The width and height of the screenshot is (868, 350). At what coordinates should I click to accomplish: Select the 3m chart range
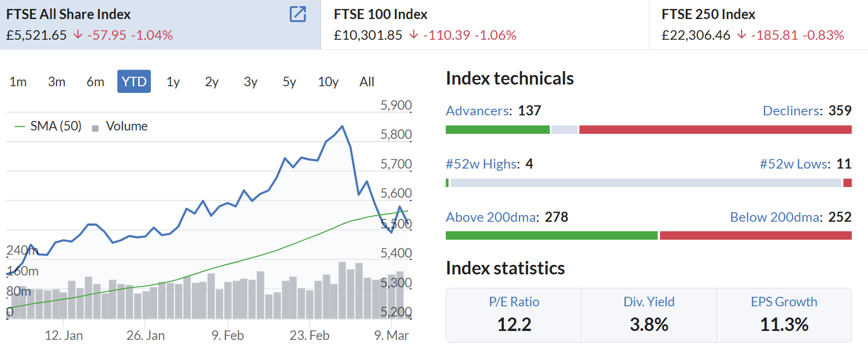click(x=56, y=82)
